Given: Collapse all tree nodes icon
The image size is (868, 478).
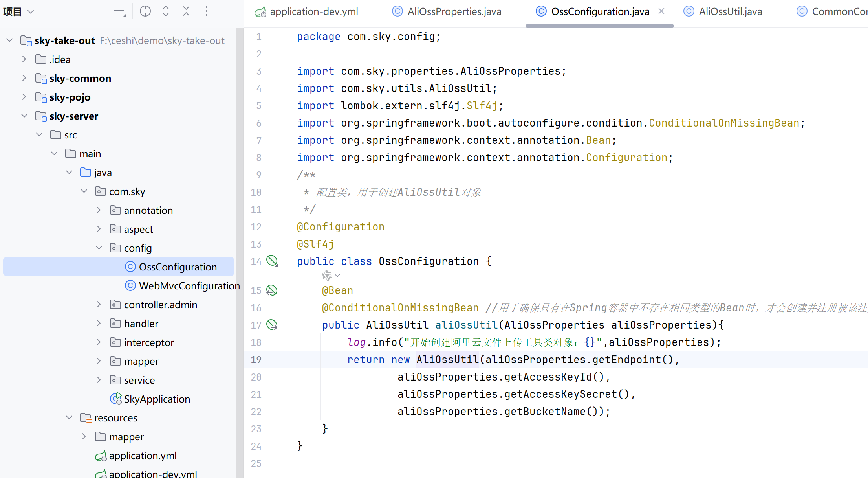Looking at the screenshot, I should pos(186,11).
